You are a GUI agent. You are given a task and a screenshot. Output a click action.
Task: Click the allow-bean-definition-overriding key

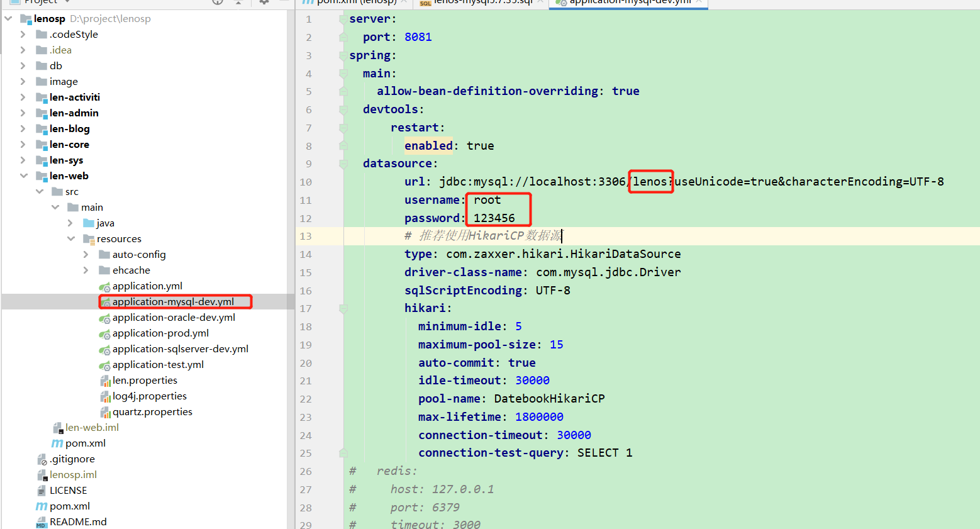[x=487, y=91]
